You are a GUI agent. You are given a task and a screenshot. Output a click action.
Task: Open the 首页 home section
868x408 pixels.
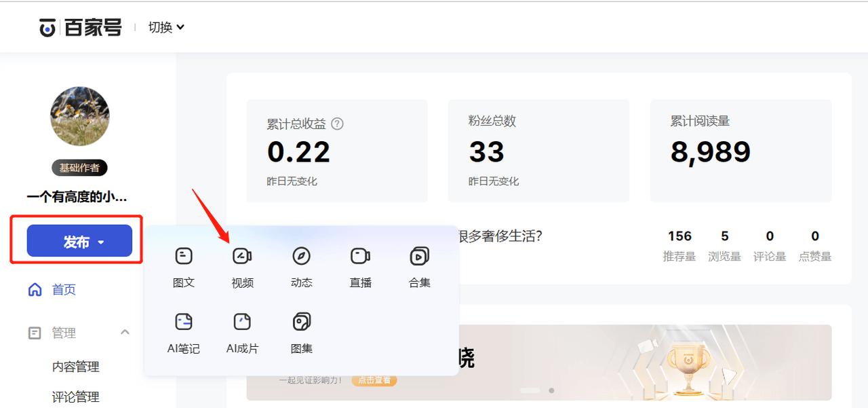(x=64, y=290)
